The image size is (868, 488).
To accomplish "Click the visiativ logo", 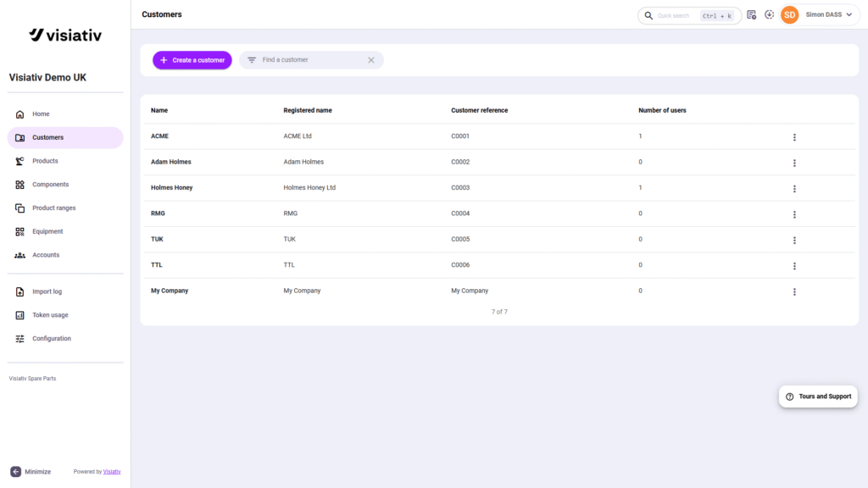I will [x=65, y=36].
